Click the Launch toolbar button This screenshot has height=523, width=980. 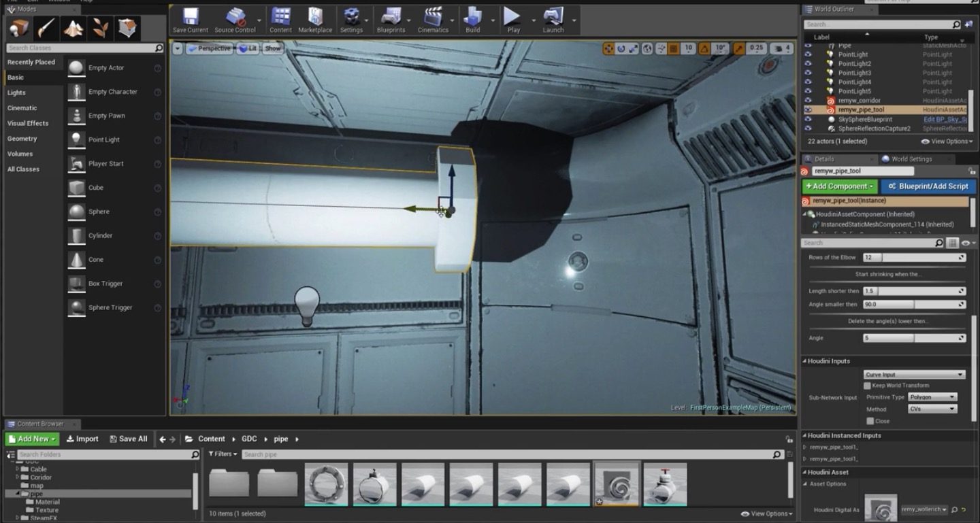pos(553,20)
